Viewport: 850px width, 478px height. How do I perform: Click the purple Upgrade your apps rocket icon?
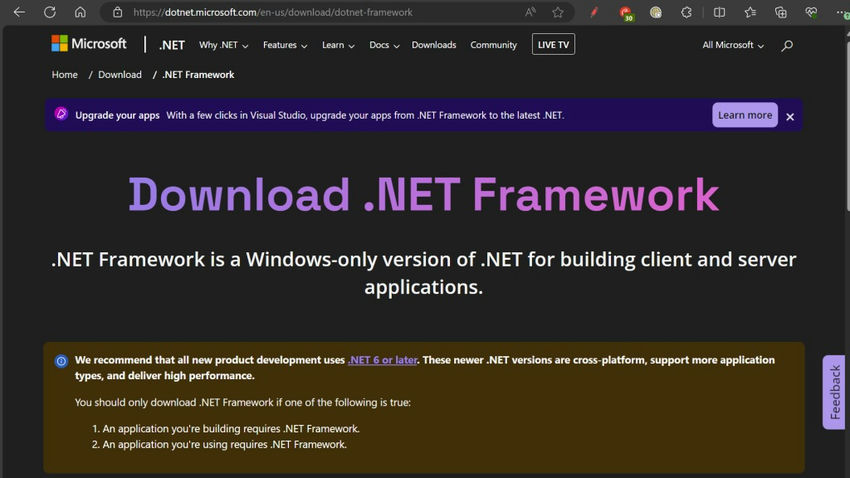[x=61, y=114]
